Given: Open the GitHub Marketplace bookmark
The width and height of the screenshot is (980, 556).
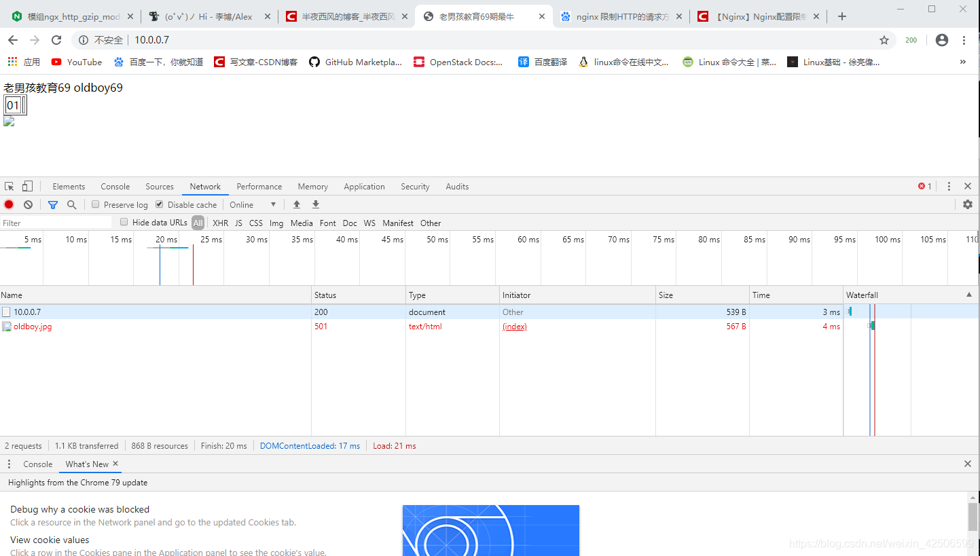Looking at the screenshot, I should coord(356,62).
